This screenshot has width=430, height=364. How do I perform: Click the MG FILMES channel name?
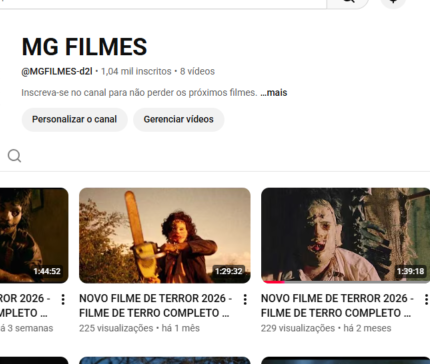84,47
